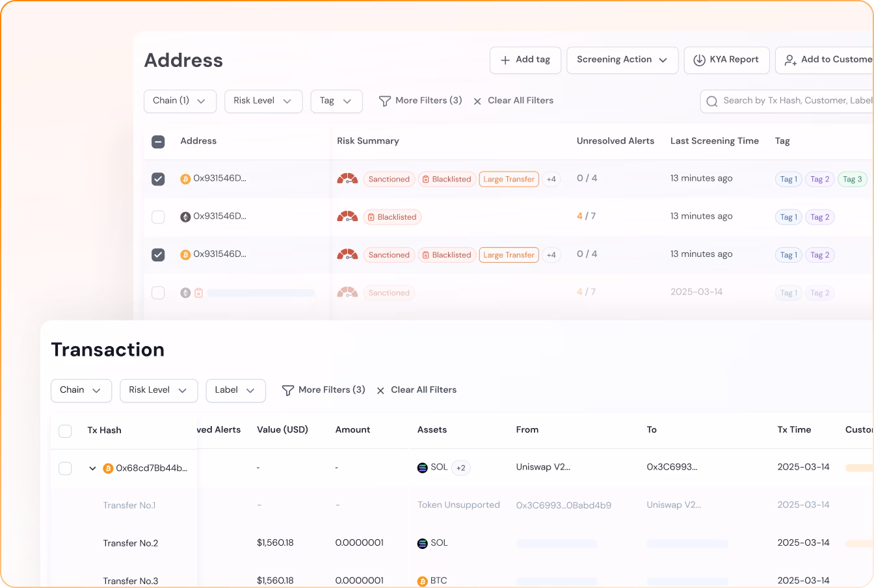This screenshot has height=588, width=874.
Task: Click the risk gauge icon in first address row
Action: 347,179
